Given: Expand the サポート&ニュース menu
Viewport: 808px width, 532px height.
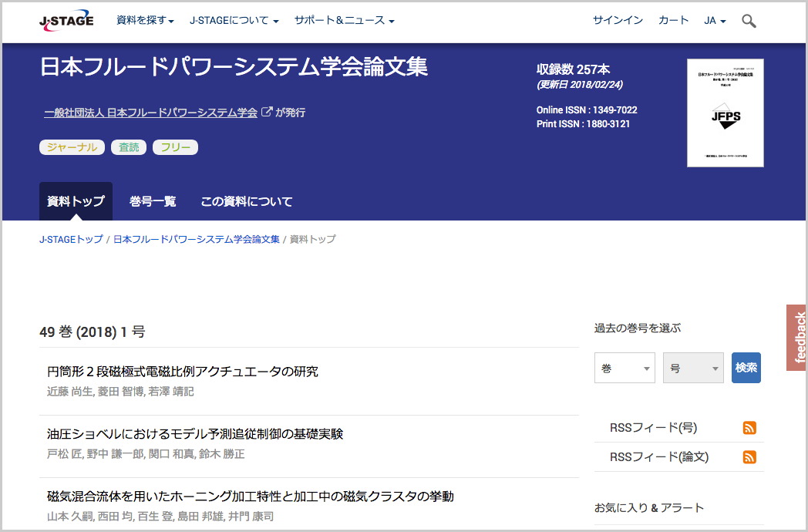Looking at the screenshot, I should tap(344, 21).
